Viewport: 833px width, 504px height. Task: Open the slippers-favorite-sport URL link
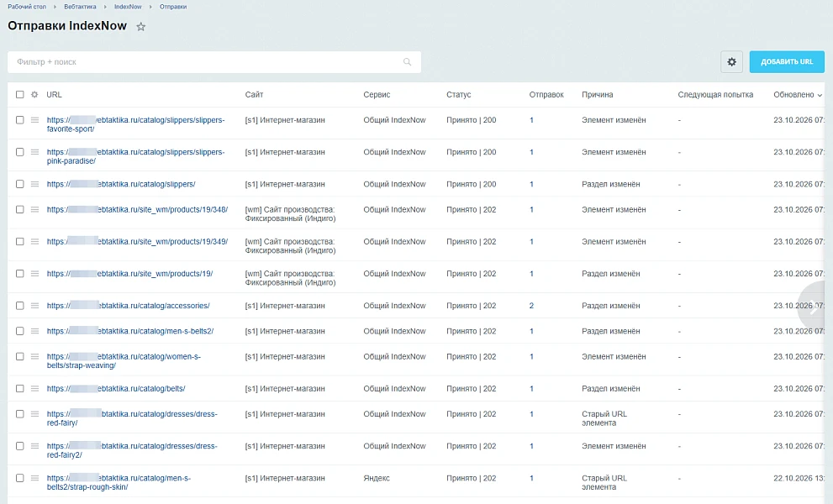[135, 124]
